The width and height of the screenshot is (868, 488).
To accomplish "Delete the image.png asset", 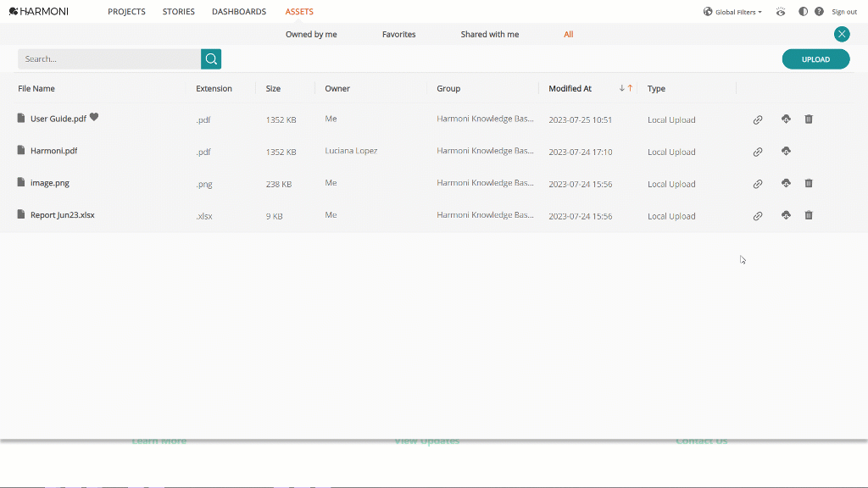I will (x=809, y=183).
